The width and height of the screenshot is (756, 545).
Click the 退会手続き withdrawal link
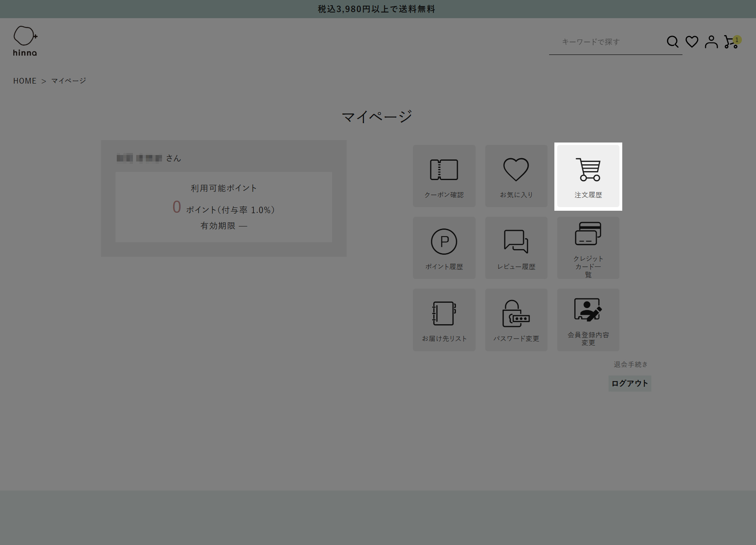click(630, 365)
